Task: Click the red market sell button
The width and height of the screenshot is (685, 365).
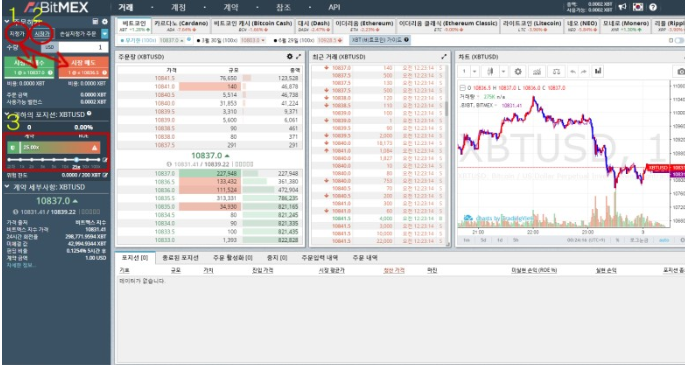Action: pos(83,67)
